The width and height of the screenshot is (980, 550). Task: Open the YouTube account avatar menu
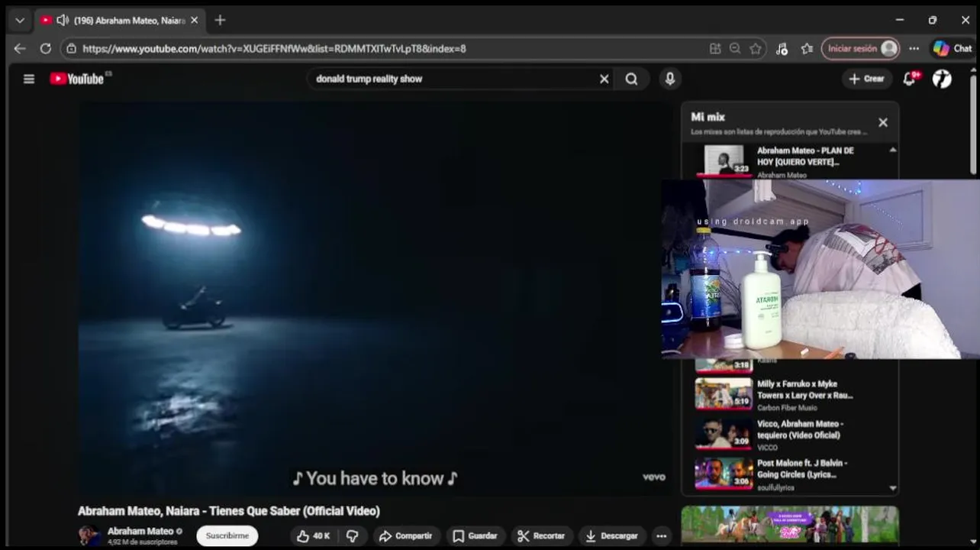click(943, 79)
